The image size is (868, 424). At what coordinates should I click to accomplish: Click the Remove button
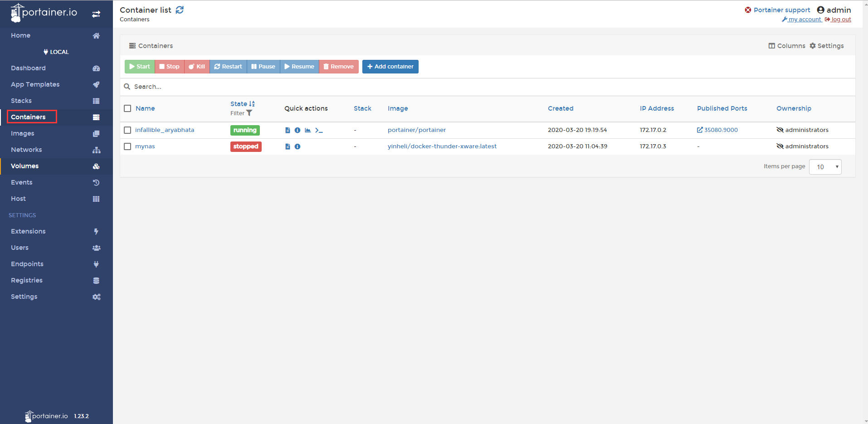[339, 67]
